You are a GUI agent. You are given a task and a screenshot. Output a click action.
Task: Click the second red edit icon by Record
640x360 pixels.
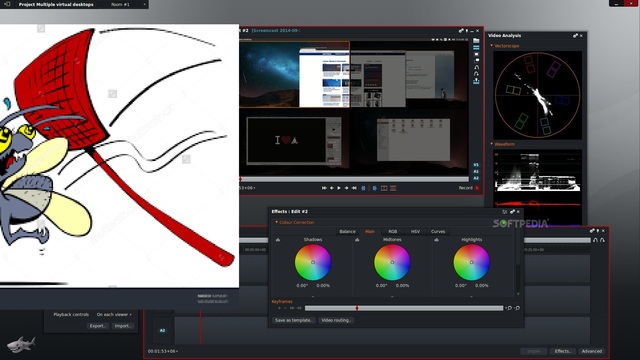point(393,188)
